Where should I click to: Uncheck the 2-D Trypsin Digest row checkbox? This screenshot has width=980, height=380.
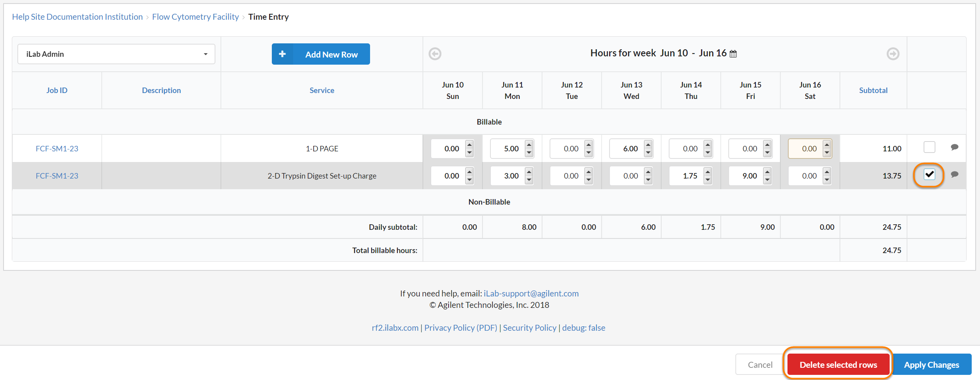click(929, 175)
